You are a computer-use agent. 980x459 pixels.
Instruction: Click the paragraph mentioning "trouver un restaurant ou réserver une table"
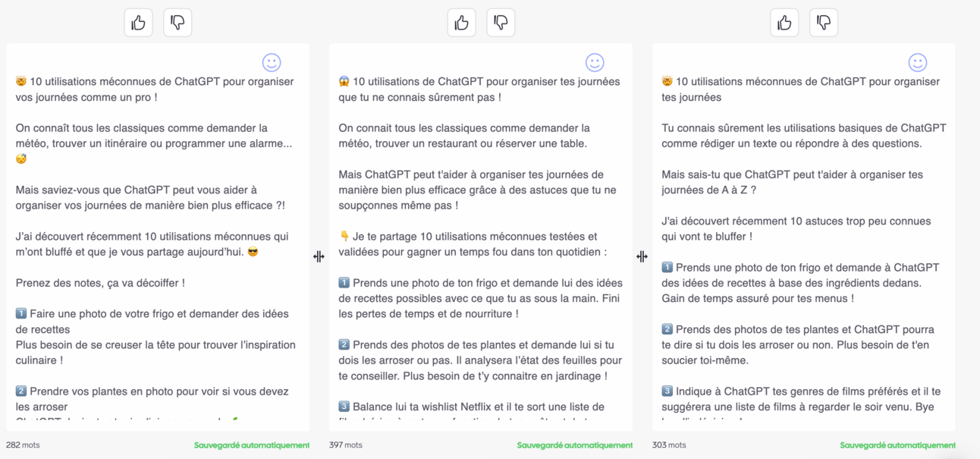click(464, 136)
